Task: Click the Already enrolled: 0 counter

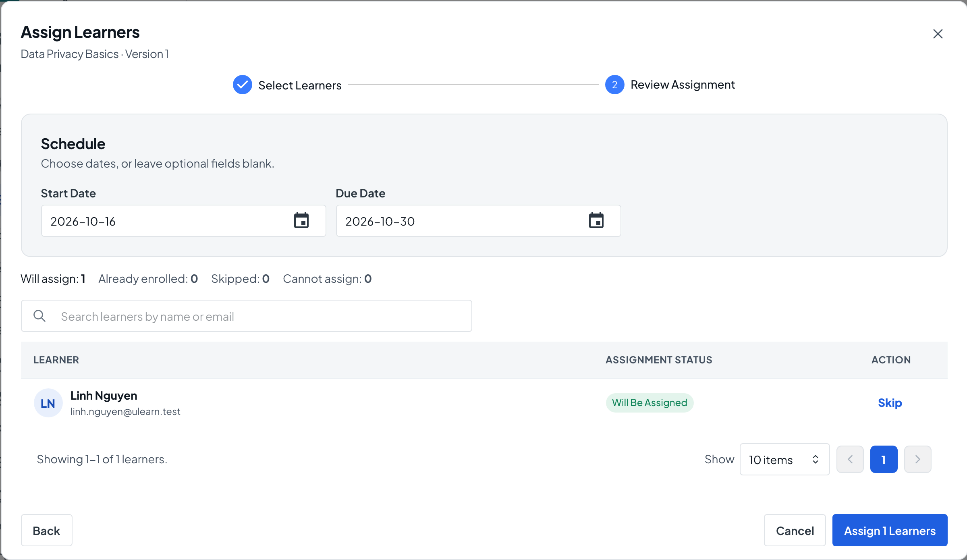Action: pyautogui.click(x=148, y=279)
